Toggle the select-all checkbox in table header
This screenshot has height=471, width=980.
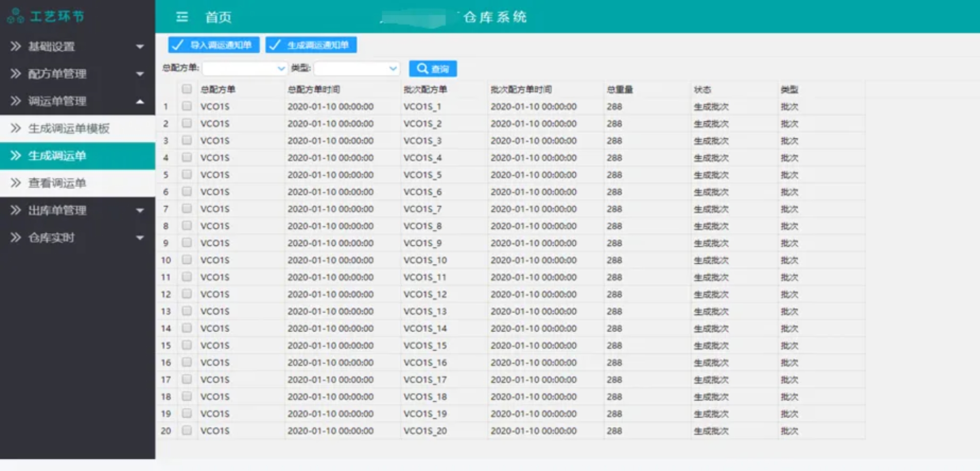tap(187, 89)
